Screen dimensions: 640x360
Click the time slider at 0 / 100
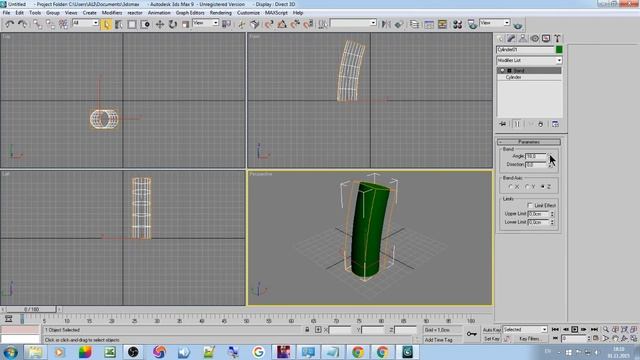pos(31,309)
